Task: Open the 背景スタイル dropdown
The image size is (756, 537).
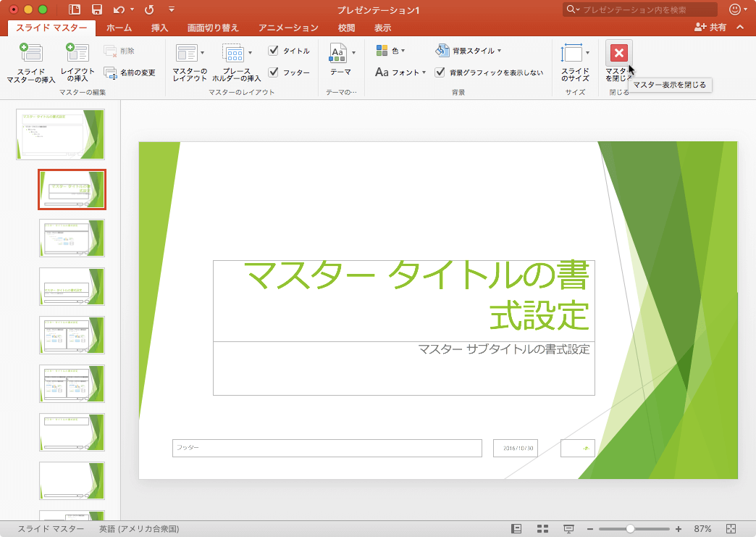Action: [469, 51]
